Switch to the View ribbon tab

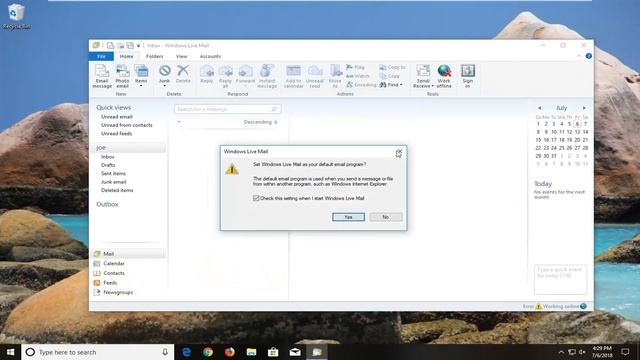pyautogui.click(x=182, y=56)
